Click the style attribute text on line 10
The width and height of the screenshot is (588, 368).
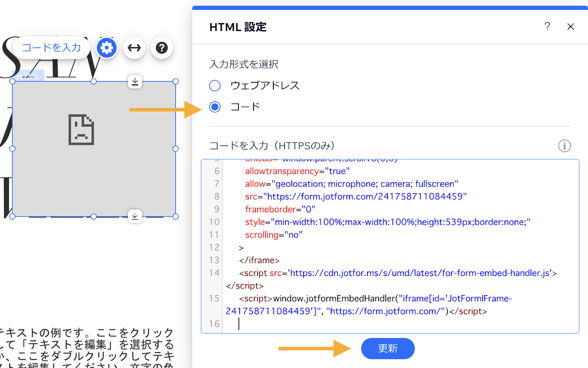[388, 222]
